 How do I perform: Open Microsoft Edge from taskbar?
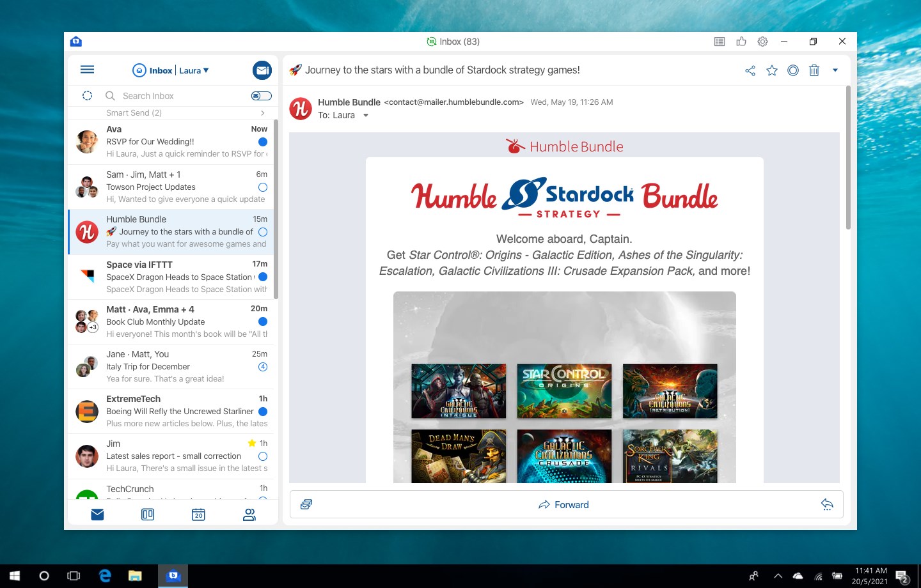pyautogui.click(x=105, y=576)
